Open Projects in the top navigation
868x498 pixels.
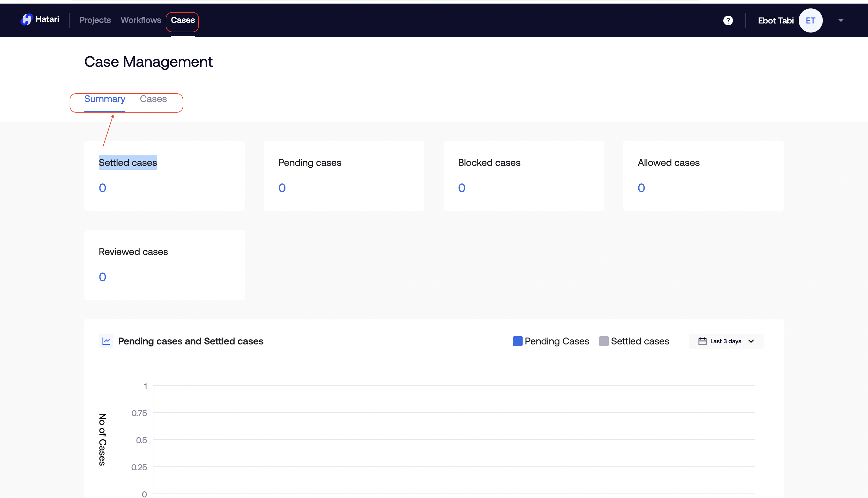point(95,20)
